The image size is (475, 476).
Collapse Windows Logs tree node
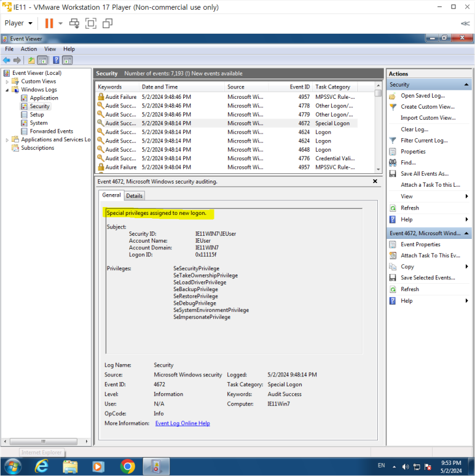tap(7, 90)
